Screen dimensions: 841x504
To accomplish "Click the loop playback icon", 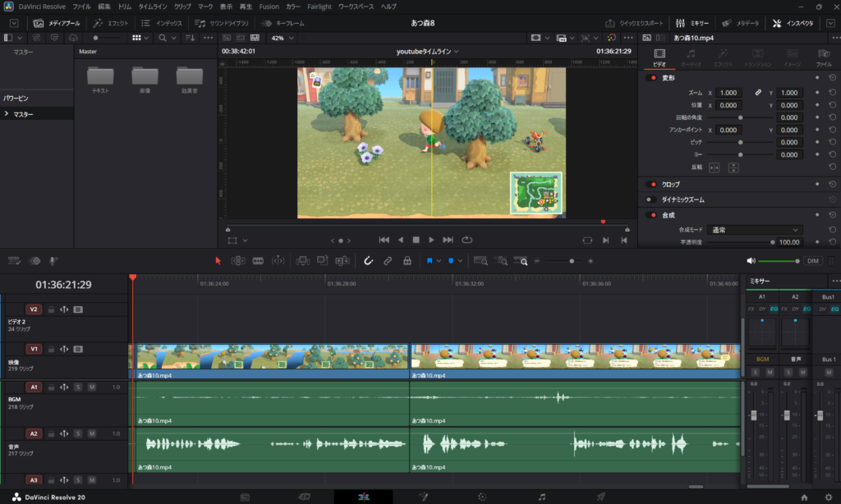I will tap(467, 240).
